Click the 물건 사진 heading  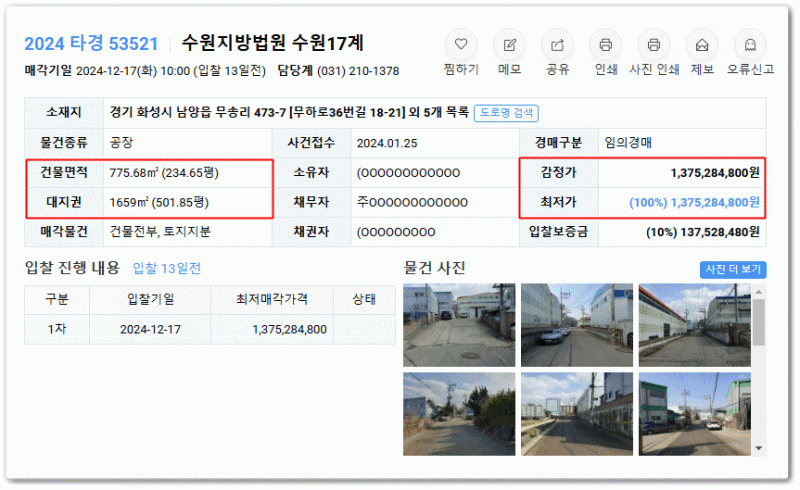(x=434, y=268)
